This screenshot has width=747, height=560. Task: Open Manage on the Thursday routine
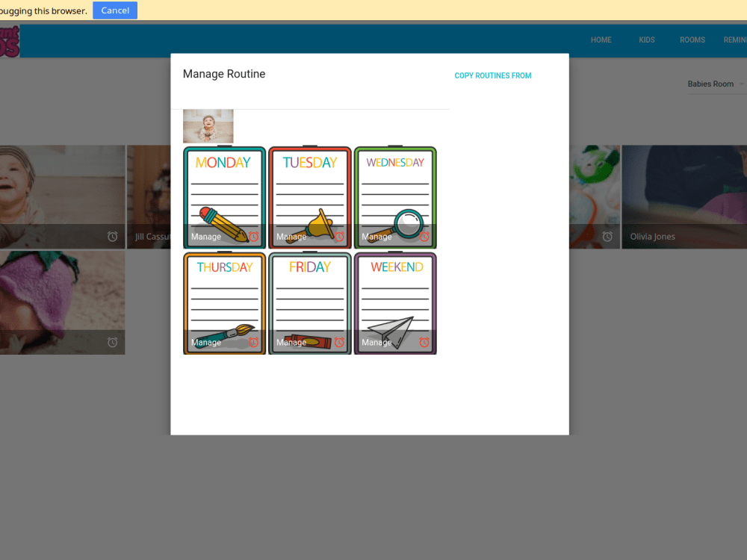pos(206,343)
